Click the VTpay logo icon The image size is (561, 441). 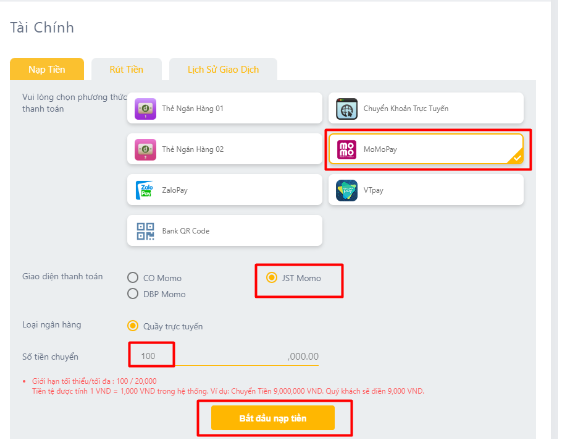coord(347,190)
